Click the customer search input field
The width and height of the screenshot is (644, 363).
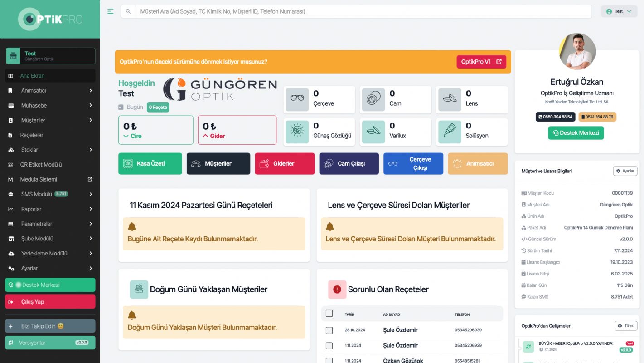coord(363,11)
